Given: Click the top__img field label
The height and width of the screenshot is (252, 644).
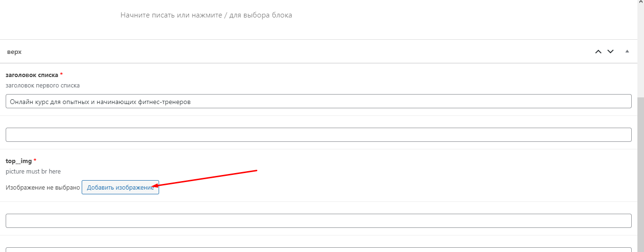Looking at the screenshot, I should tap(18, 161).
